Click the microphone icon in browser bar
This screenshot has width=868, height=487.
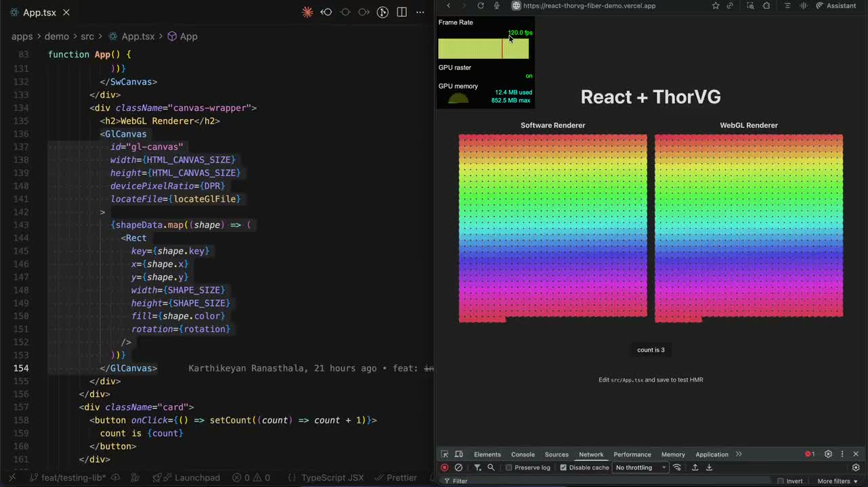tap(497, 5)
